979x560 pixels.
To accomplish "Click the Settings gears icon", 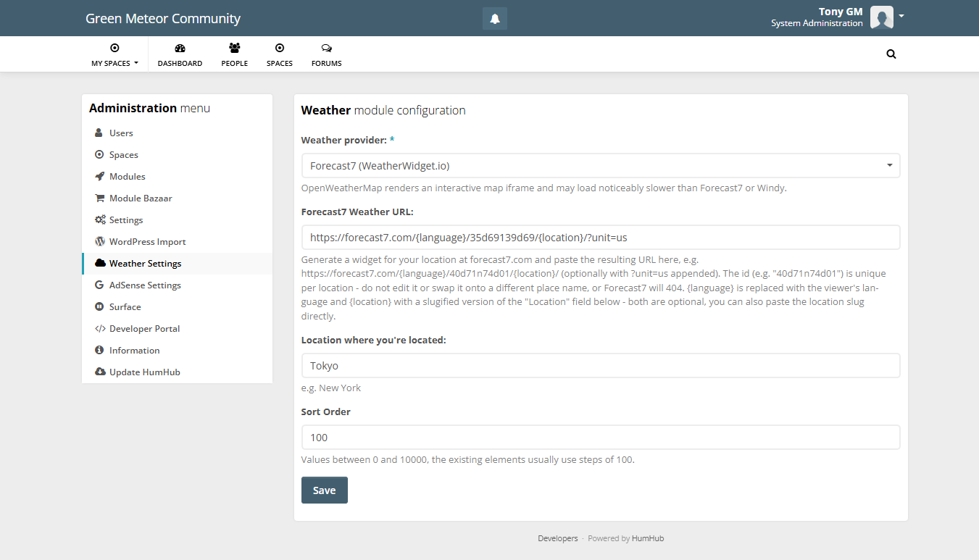I will point(100,220).
